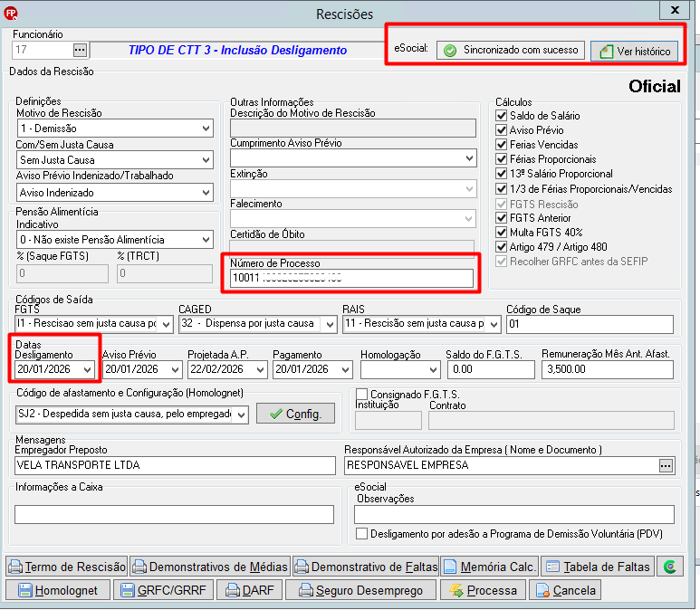
Task: Toggle 1/3 de Férias Proporcionais/Vencidas checkbox
Action: (x=502, y=189)
